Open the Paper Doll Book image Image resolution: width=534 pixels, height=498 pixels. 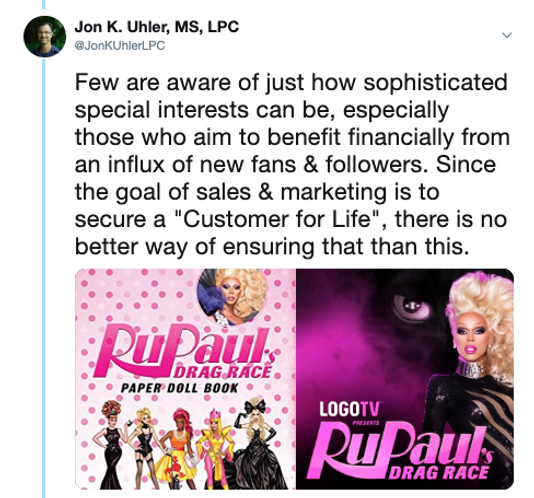tap(185, 379)
